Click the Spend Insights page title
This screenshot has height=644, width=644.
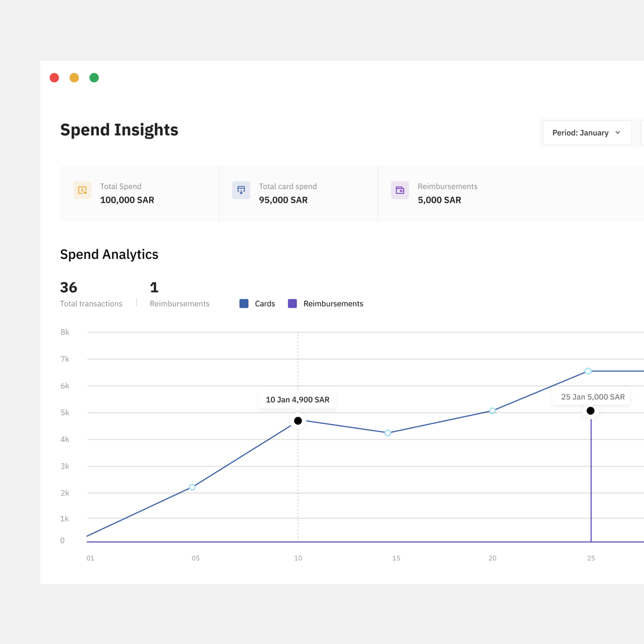tap(119, 130)
